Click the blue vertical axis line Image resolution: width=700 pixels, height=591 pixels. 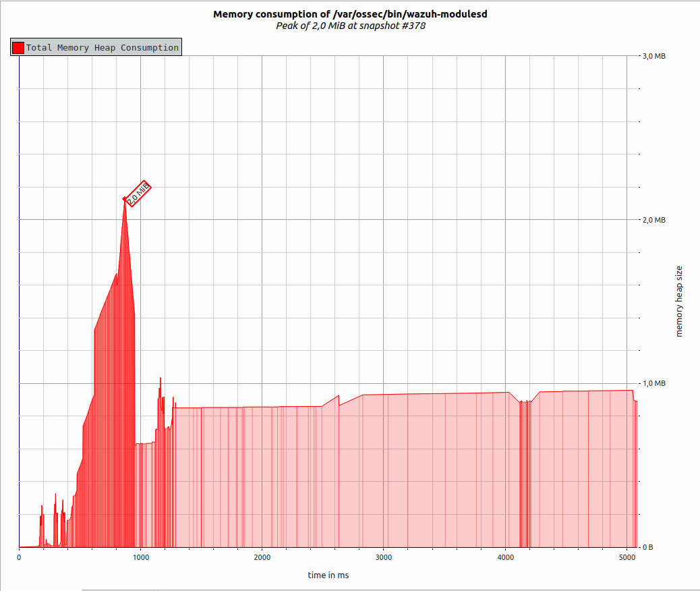(20, 304)
